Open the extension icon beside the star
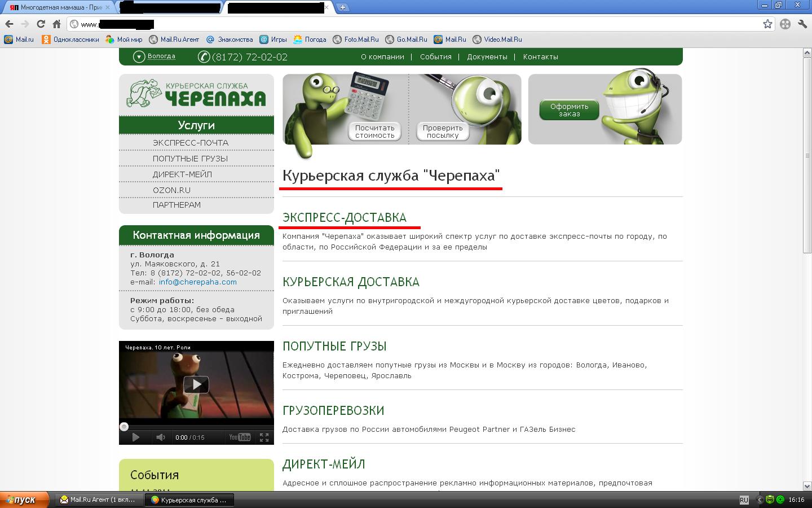Image resolution: width=812 pixels, height=508 pixels. coord(785,24)
